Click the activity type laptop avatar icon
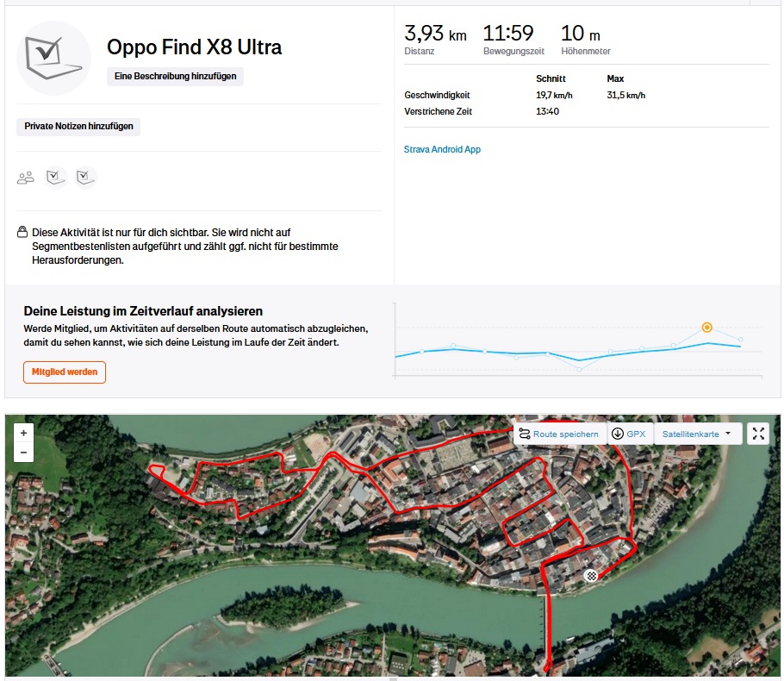Viewport: 784px width, 681px height. pos(54,58)
